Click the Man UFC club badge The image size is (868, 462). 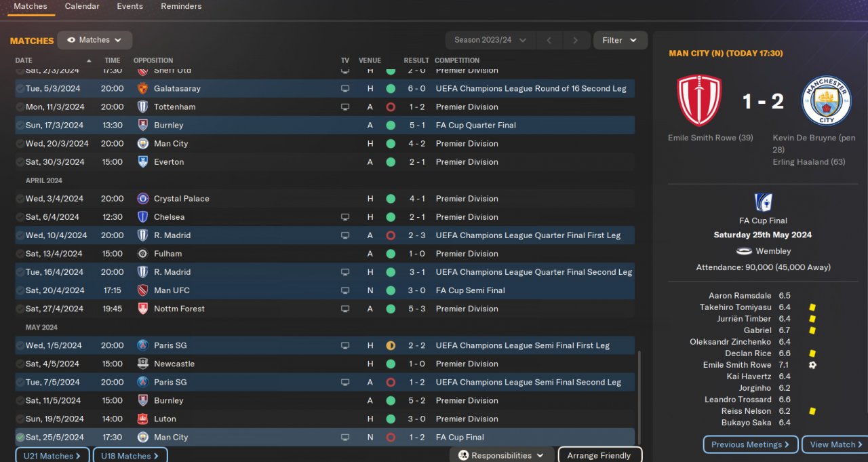pos(142,290)
